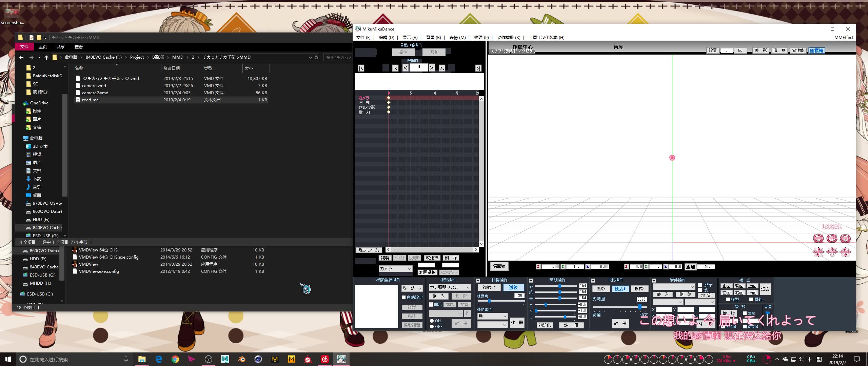Open MMEffect menu in MikuMikuDance

pyautogui.click(x=844, y=37)
